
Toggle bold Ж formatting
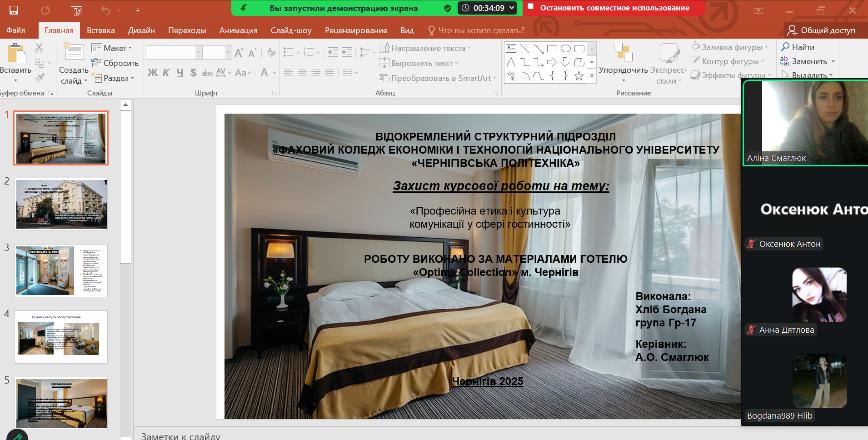click(x=153, y=73)
